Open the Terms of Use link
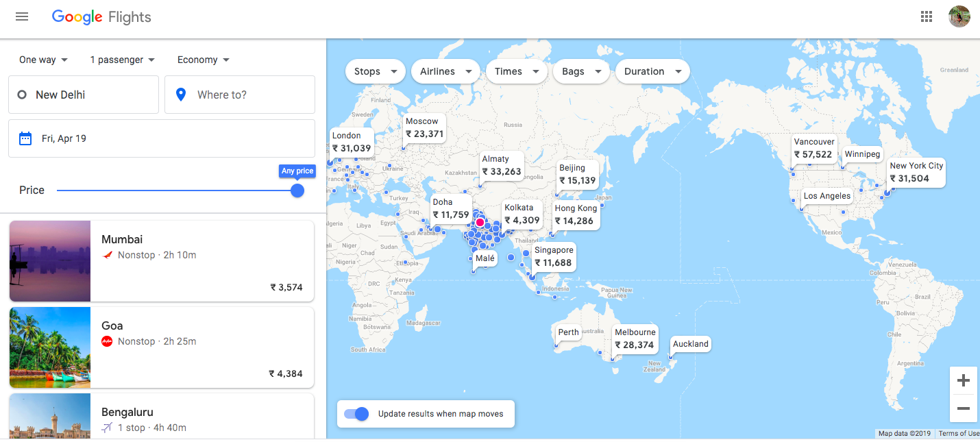The image size is (980, 442). click(x=959, y=433)
